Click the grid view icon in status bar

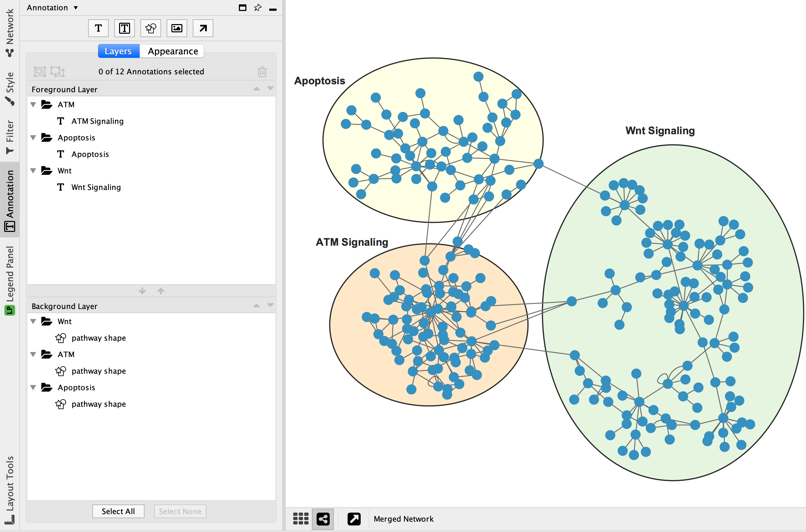(300, 519)
